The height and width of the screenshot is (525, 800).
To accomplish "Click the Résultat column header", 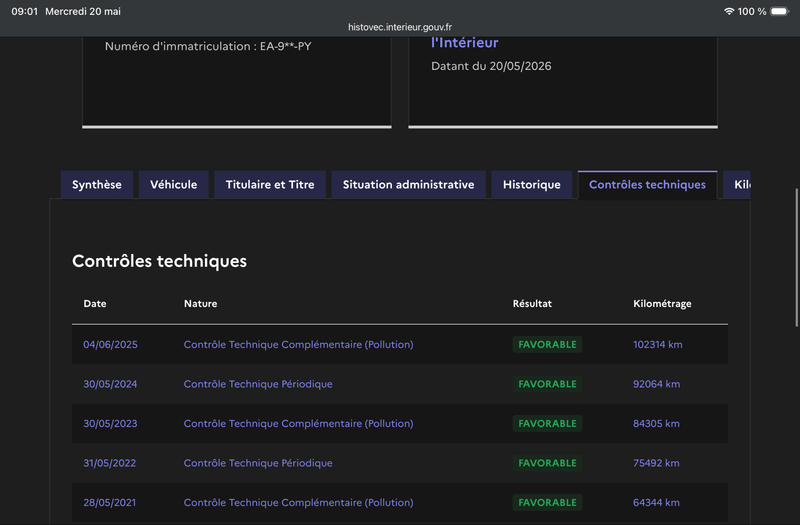I will tap(532, 304).
